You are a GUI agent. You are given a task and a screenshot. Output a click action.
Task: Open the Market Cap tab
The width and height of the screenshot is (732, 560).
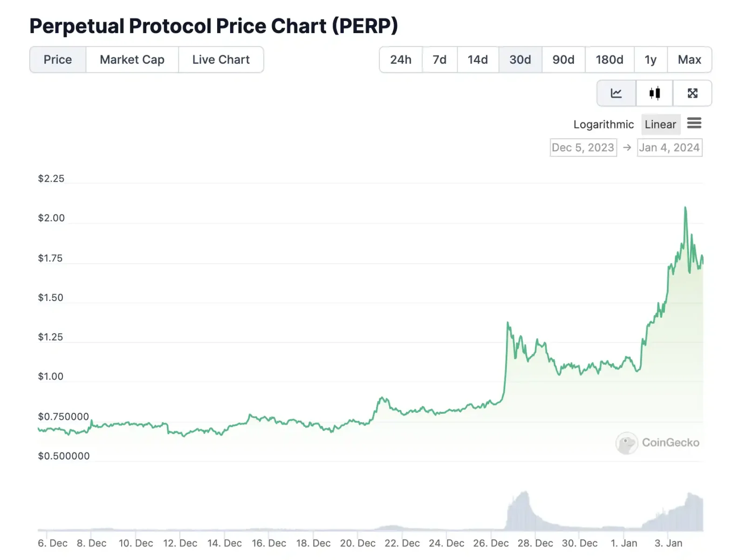point(132,60)
